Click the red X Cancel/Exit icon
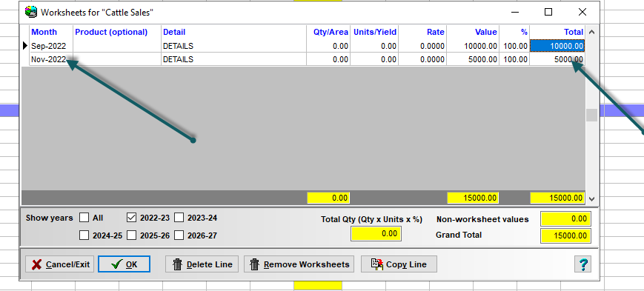This screenshot has width=644, height=291. point(36,264)
